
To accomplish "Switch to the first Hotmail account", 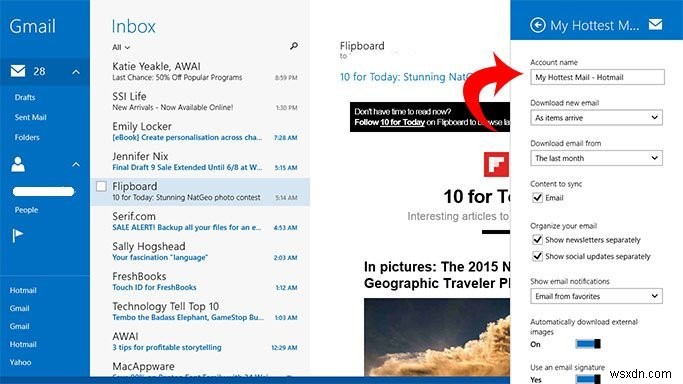I will pos(23,290).
